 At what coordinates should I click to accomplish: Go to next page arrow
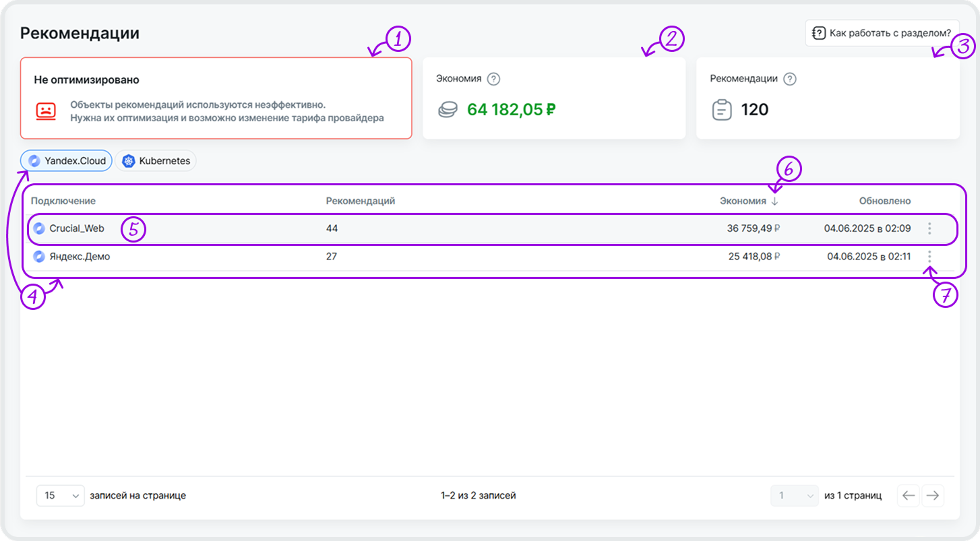click(933, 496)
